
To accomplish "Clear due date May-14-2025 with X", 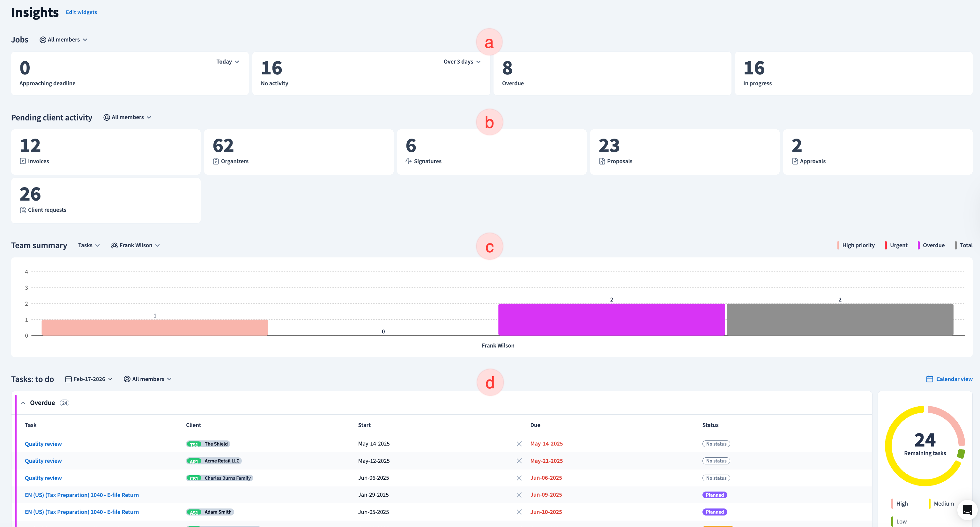I will pyautogui.click(x=519, y=444).
